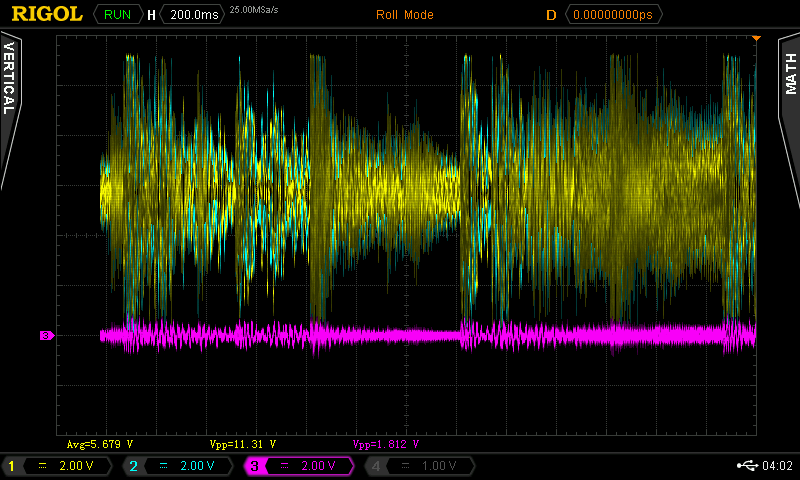800x480 pixels.
Task: Open the MATH side tab
Action: point(789,72)
